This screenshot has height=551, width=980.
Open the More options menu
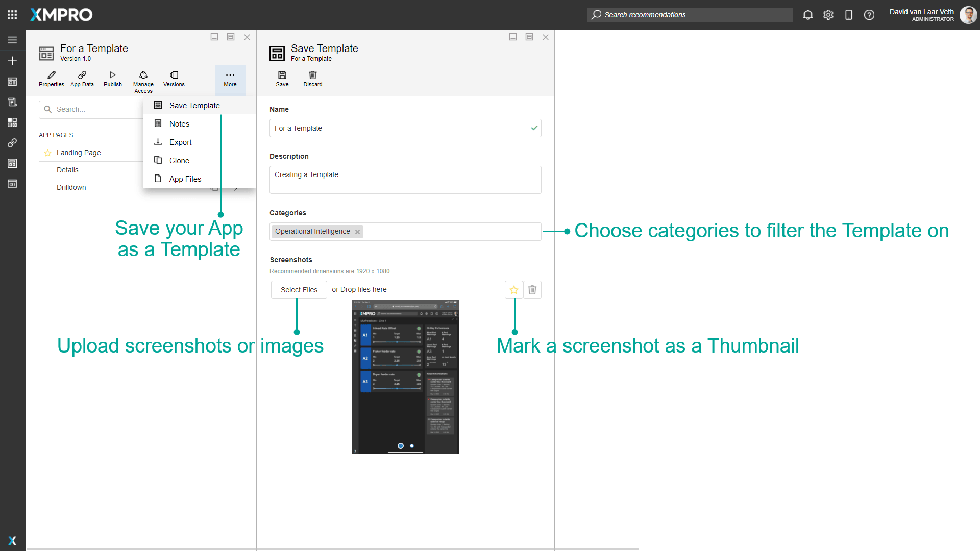tap(230, 79)
